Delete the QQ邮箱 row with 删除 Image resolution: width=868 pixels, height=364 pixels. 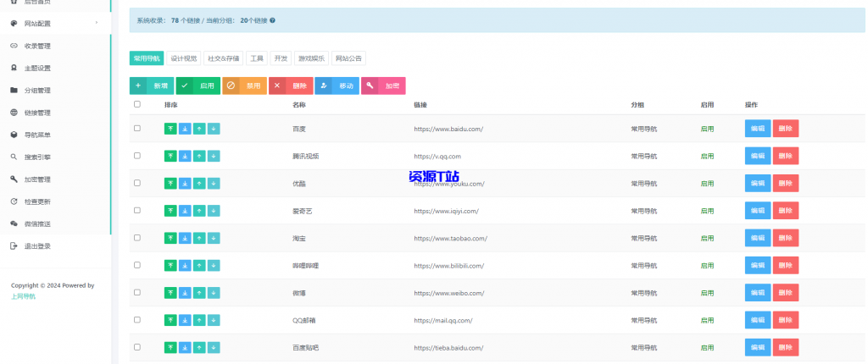(785, 320)
